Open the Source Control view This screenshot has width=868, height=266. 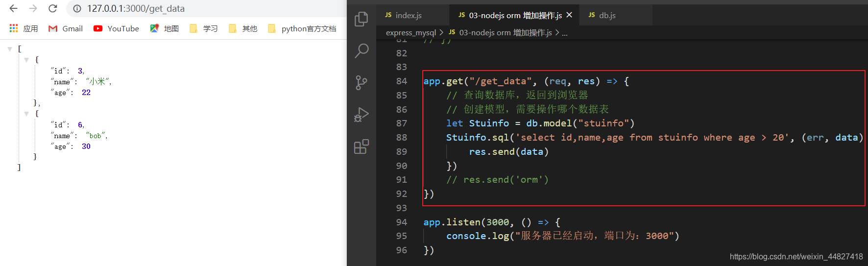362,82
